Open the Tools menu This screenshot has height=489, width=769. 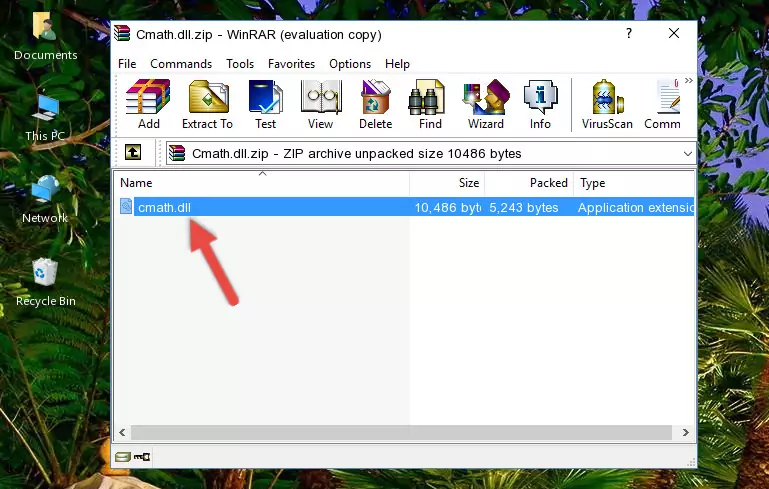pos(240,64)
